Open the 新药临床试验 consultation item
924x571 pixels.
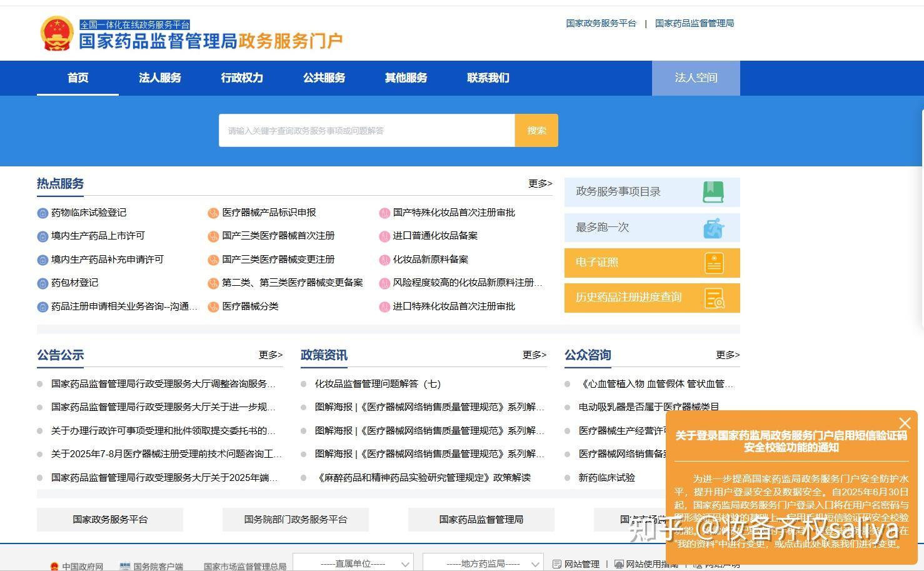pyautogui.click(x=606, y=478)
